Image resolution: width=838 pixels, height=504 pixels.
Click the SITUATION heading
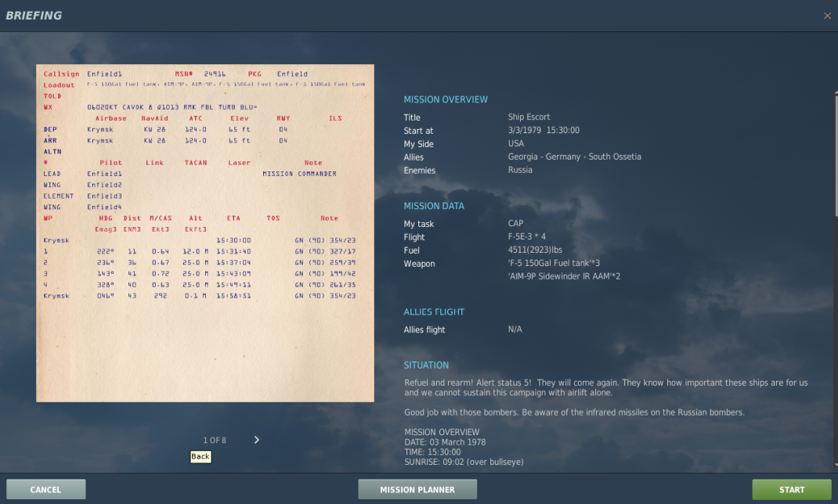click(x=426, y=365)
